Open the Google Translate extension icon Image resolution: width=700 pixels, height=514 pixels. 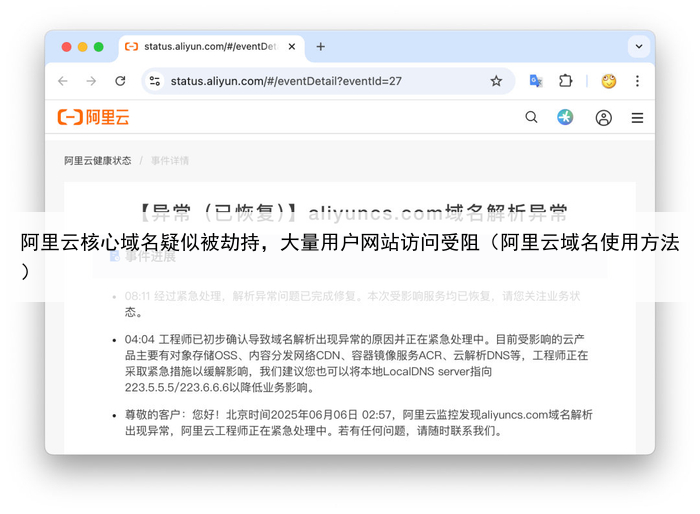(536, 81)
